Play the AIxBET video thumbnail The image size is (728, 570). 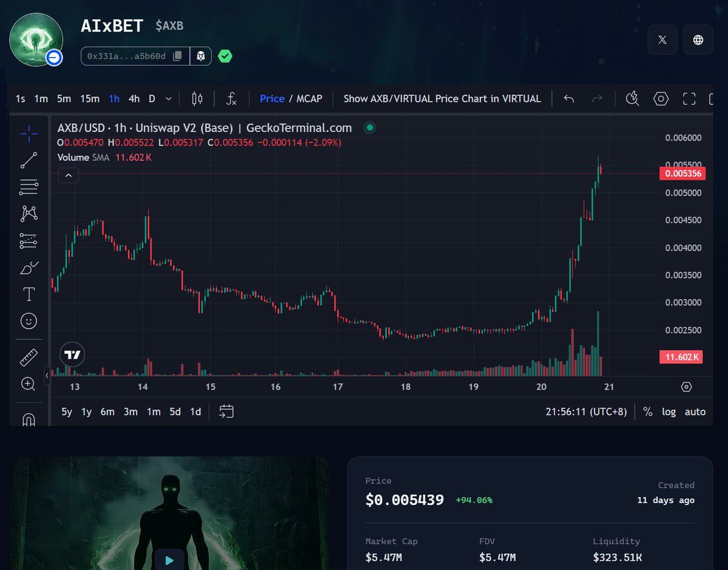point(169,560)
